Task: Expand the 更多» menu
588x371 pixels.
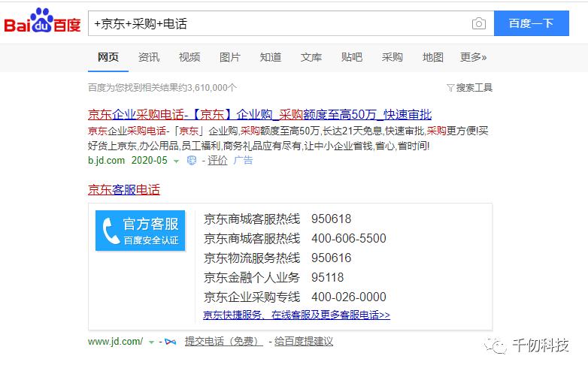Action: point(473,57)
